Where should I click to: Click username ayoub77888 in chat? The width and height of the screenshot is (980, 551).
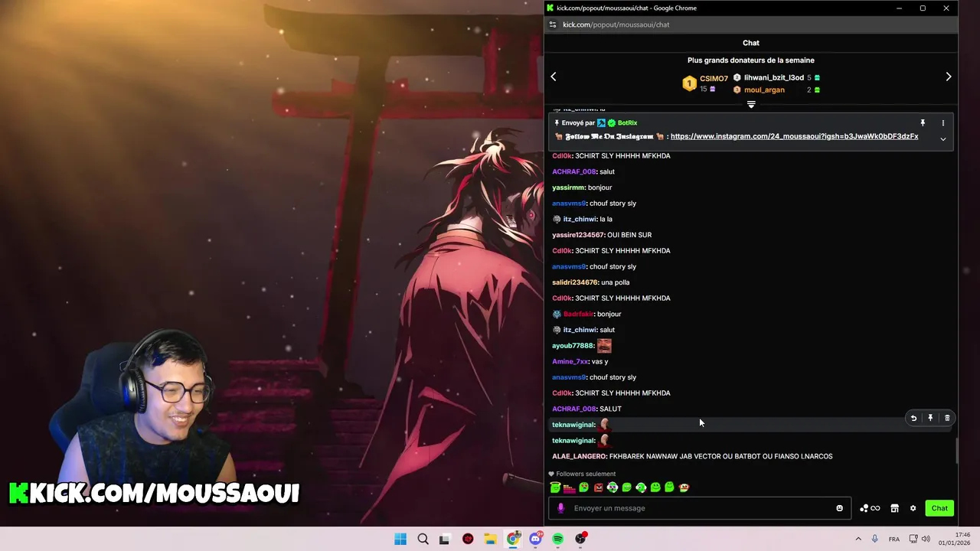pos(573,346)
